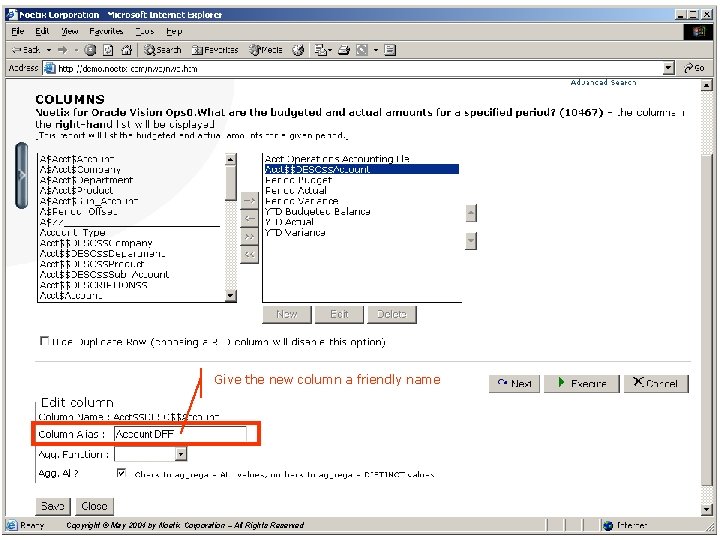Click the Advanced Search link
720x540 pixels.
pos(603,83)
